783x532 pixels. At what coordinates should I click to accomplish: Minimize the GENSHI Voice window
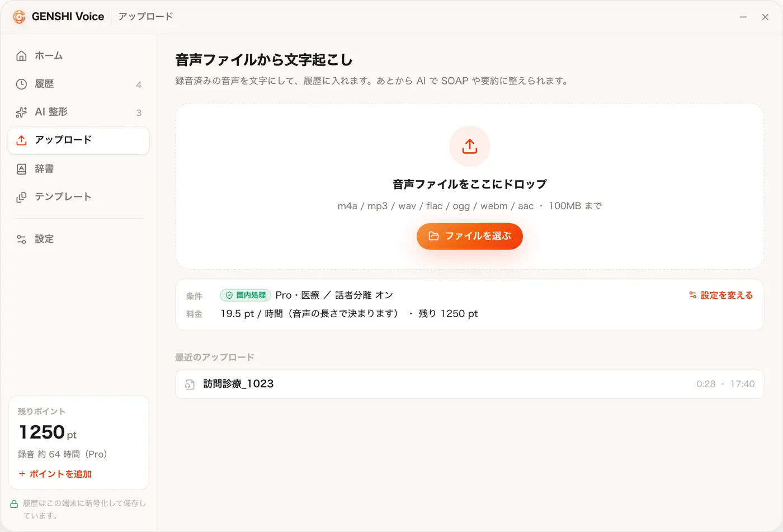pos(743,17)
